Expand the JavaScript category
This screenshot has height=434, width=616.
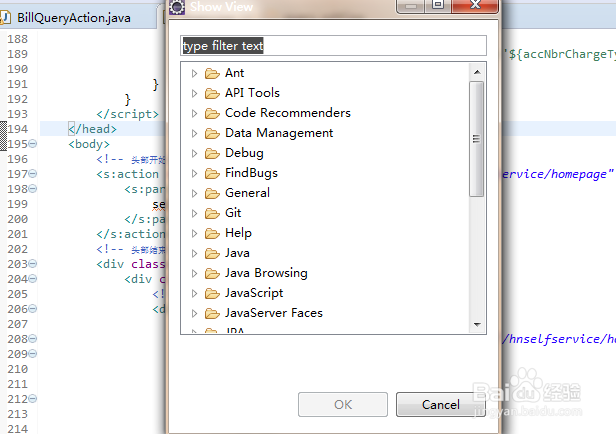[x=194, y=293]
